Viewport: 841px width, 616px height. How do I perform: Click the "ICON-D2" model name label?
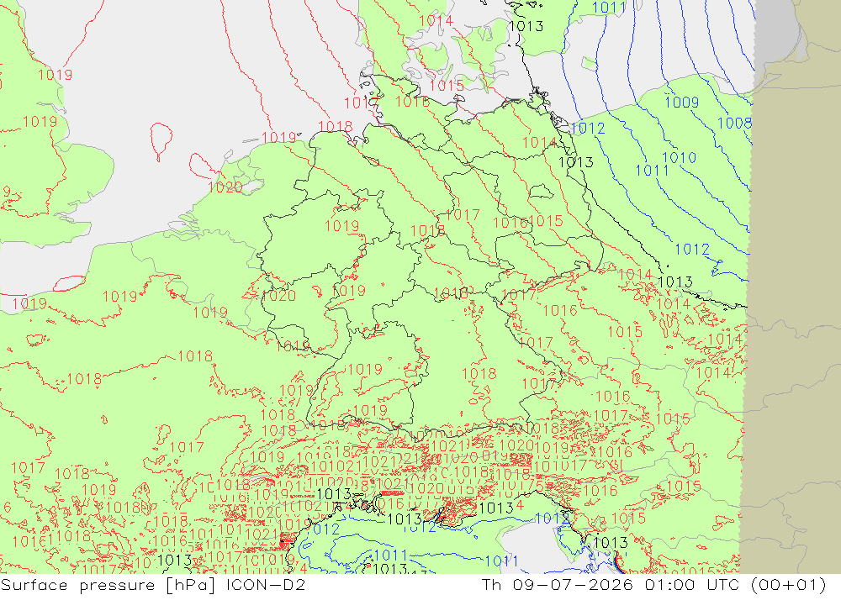pyautogui.click(x=266, y=584)
